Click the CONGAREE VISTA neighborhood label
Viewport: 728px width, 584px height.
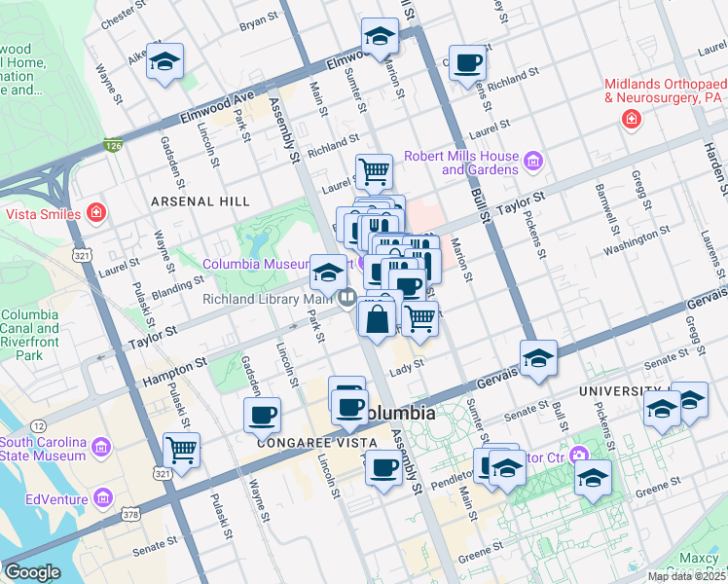(x=317, y=443)
